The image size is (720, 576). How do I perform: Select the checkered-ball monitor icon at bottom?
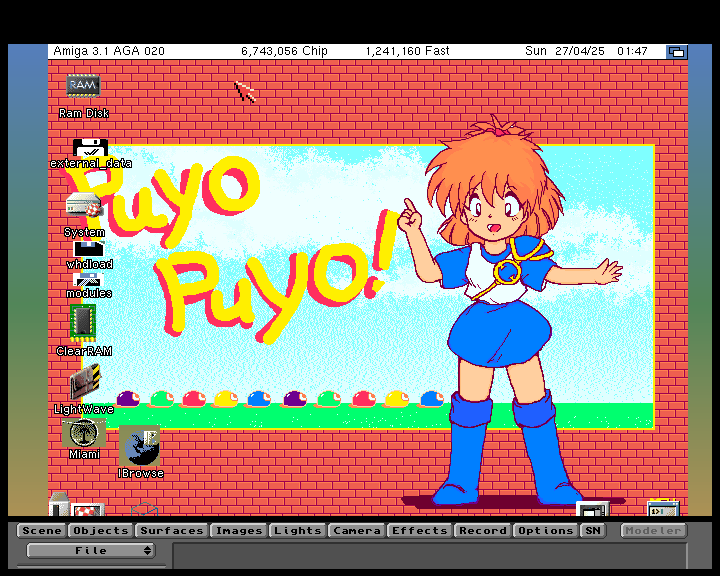click(x=87, y=510)
